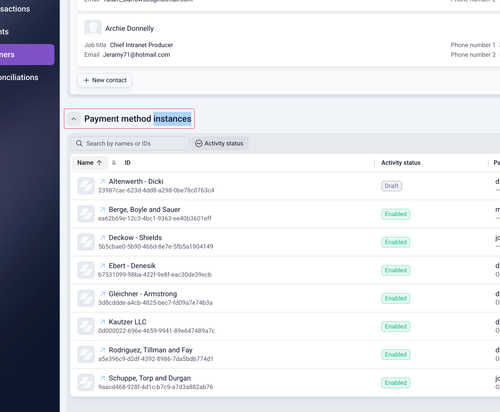This screenshot has width=500, height=412.
Task: Focus the Search by names or IDs field
Action: coord(130,144)
